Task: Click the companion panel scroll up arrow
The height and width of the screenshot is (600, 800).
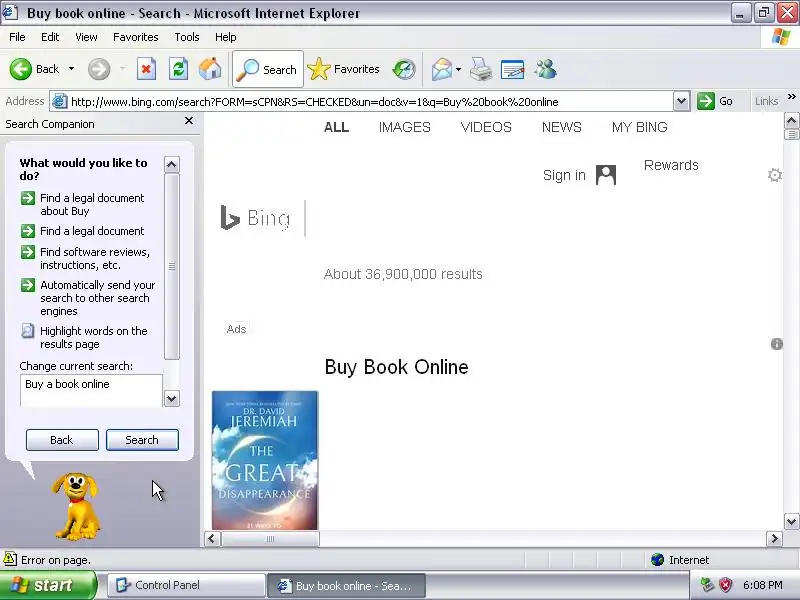Action: pos(171,164)
